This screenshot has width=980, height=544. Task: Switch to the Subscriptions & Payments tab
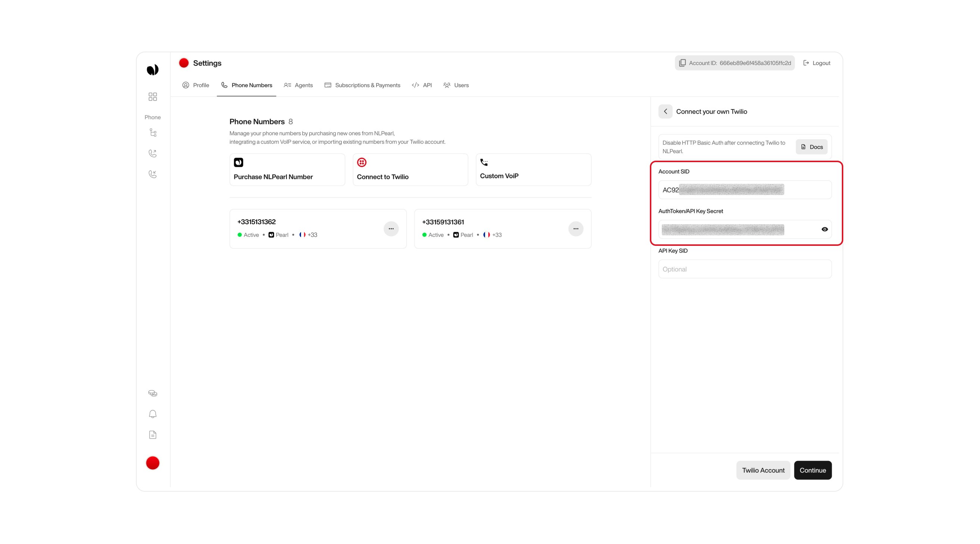(x=362, y=85)
